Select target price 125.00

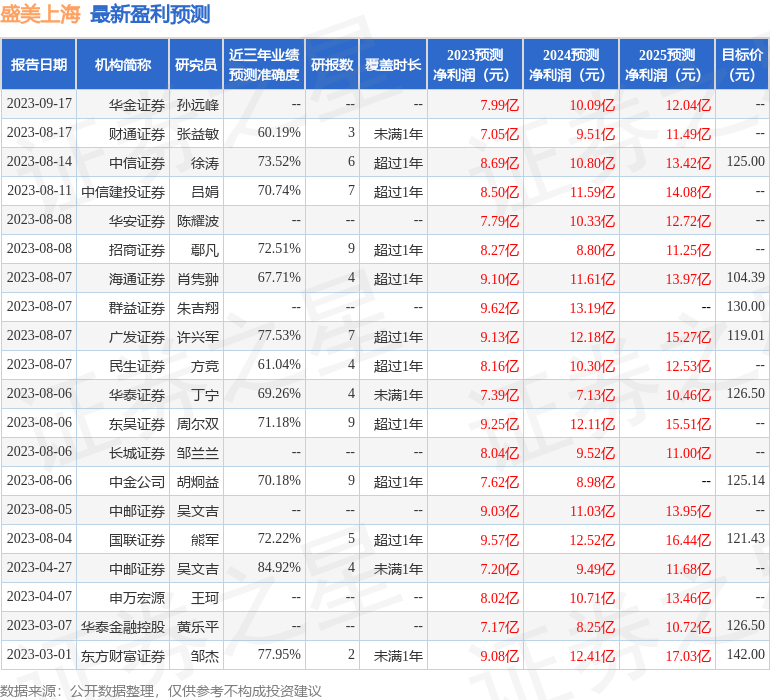745,162
